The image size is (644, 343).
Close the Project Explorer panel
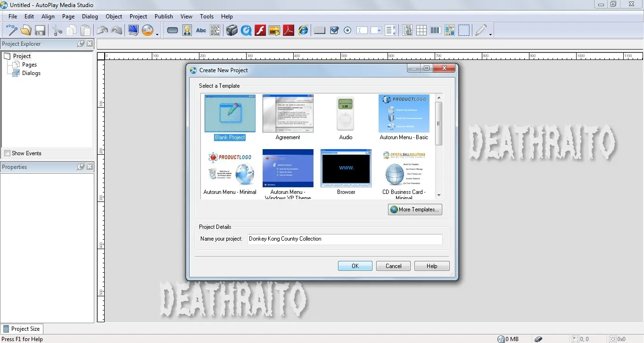tap(90, 43)
